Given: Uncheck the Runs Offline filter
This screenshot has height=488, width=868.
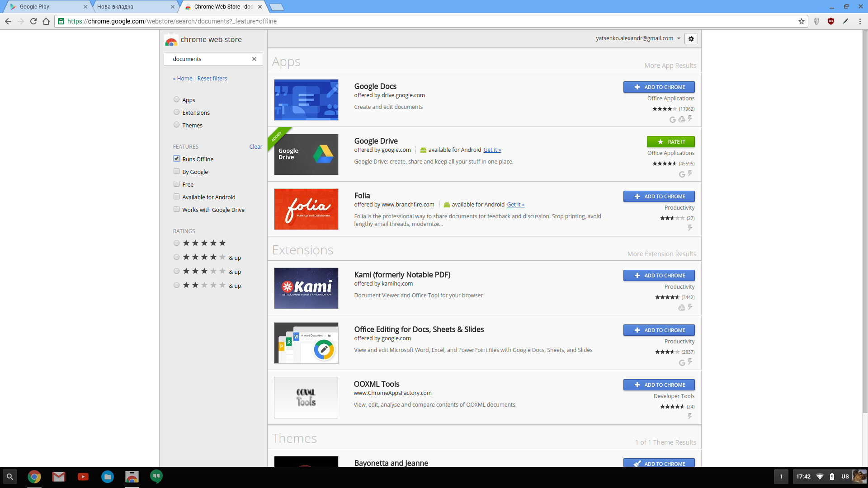Looking at the screenshot, I should [177, 159].
